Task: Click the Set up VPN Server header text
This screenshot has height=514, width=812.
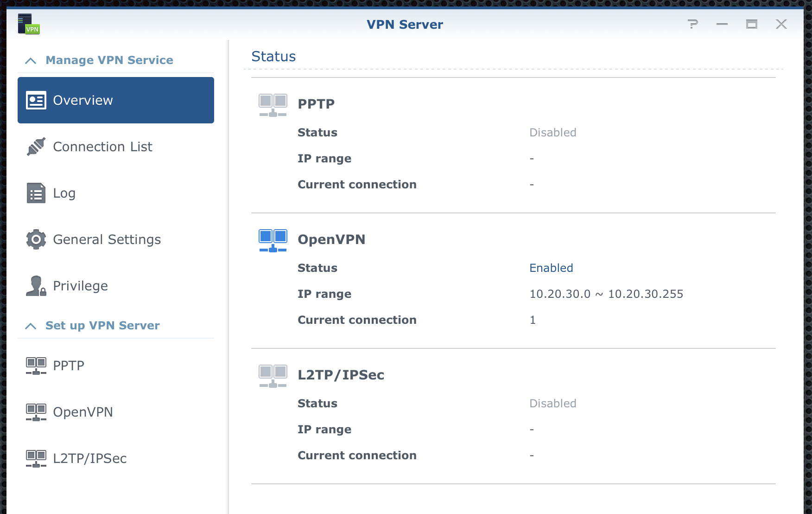Action: [x=102, y=326]
